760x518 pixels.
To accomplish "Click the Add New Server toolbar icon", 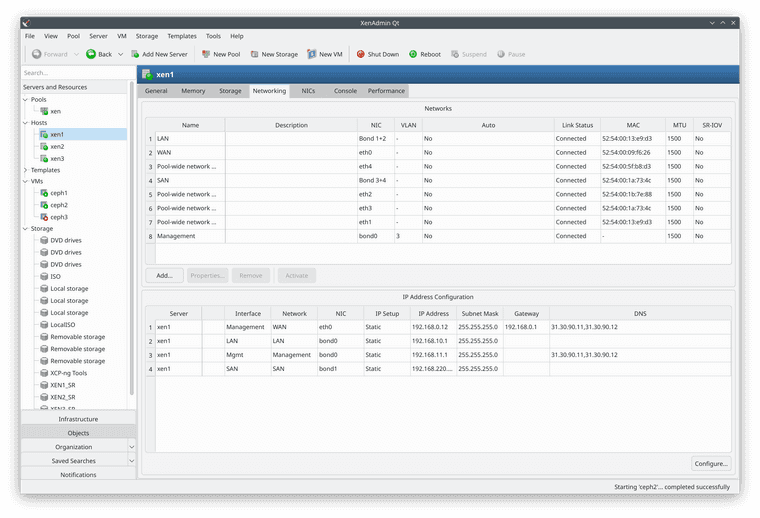I will (x=135, y=55).
